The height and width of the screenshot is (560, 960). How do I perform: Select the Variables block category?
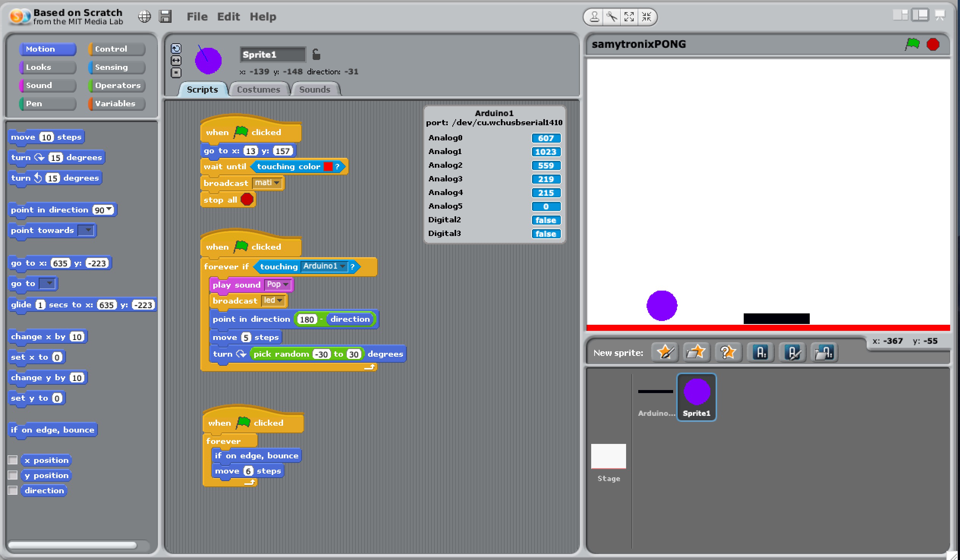coord(116,104)
